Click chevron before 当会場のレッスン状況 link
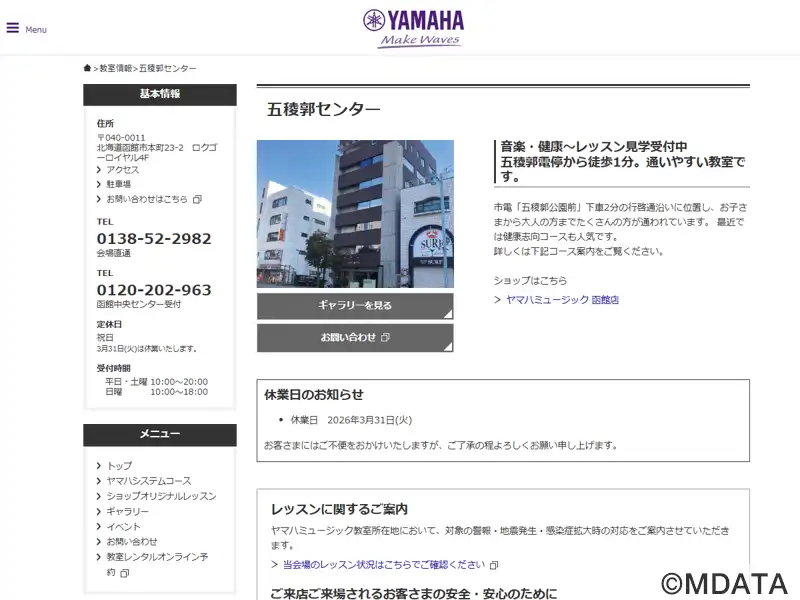This screenshot has width=800, height=600. pos(274,565)
